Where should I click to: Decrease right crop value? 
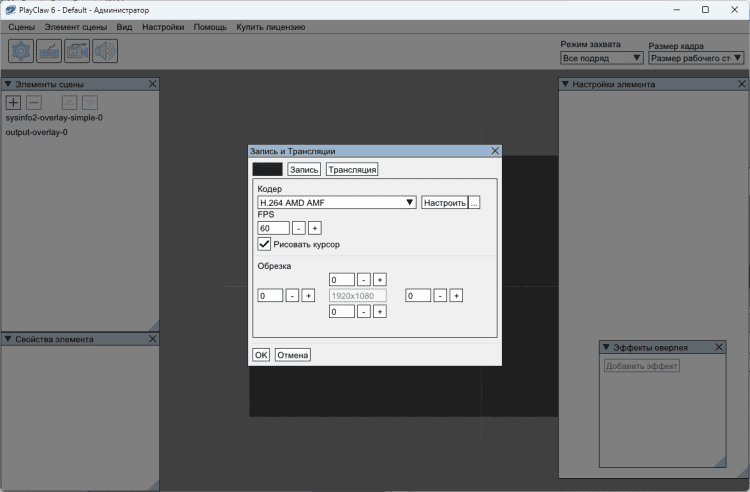[x=440, y=295]
